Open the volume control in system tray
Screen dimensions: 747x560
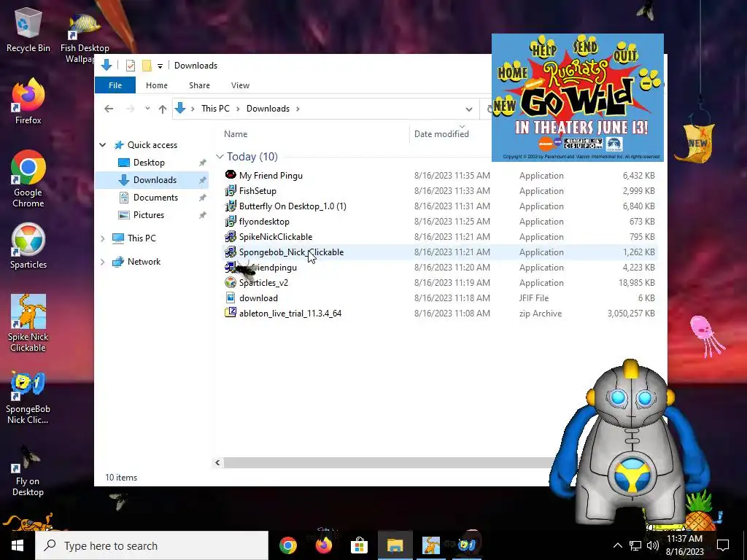pos(653,545)
